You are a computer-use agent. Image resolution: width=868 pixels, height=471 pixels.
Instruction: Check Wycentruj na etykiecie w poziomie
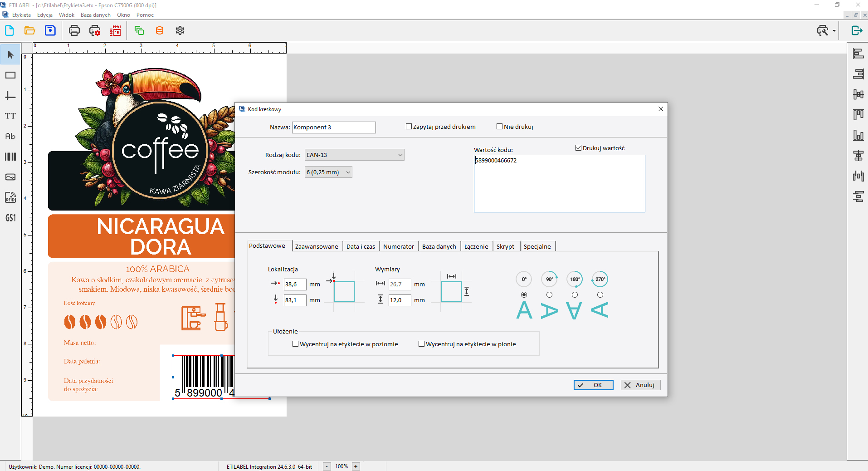point(296,344)
